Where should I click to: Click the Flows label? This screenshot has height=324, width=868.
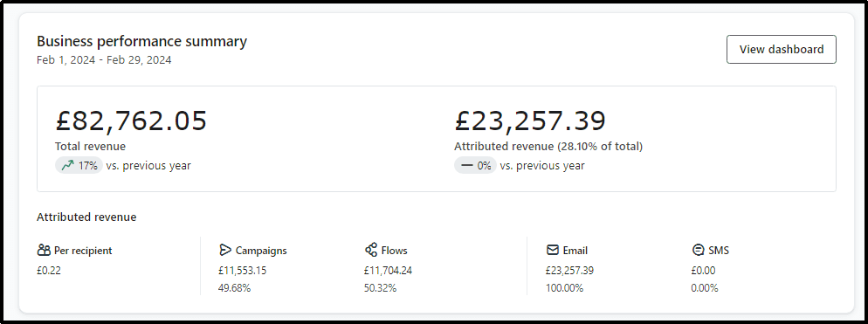pos(394,251)
